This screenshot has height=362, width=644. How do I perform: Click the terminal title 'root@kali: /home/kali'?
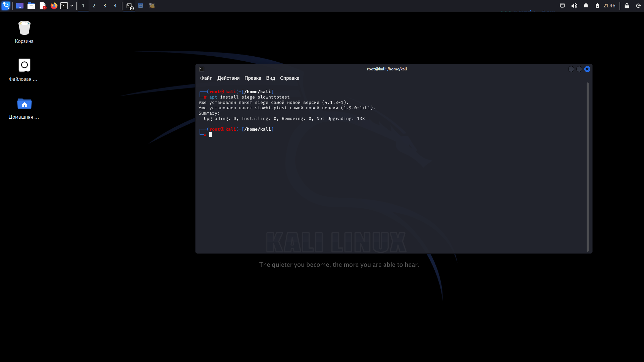tap(387, 69)
